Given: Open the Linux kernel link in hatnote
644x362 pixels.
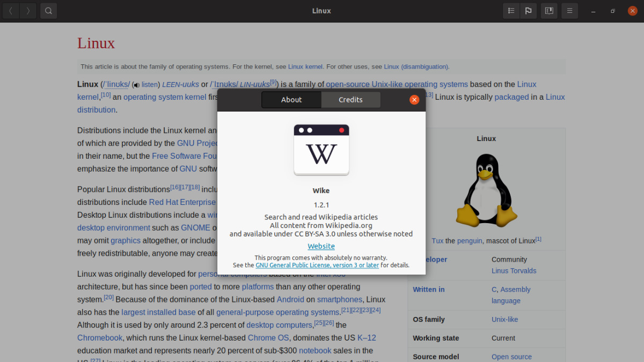Looking at the screenshot, I should tap(305, 67).
